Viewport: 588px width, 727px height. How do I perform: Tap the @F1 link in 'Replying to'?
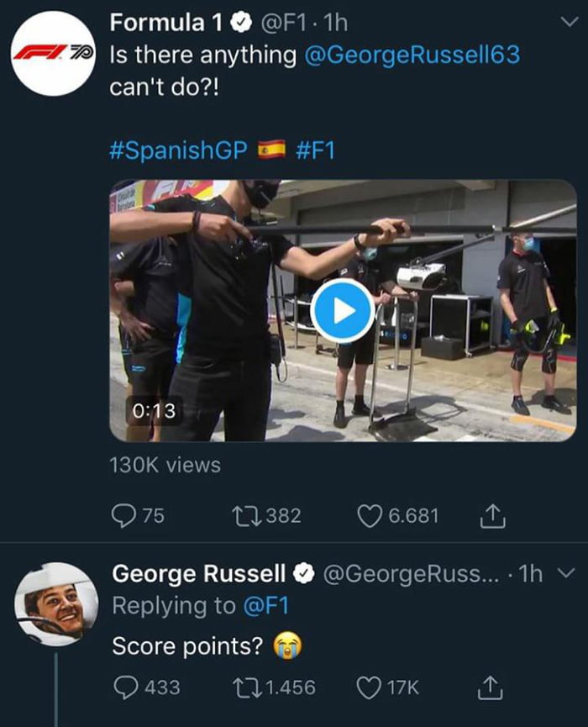pyautogui.click(x=267, y=604)
